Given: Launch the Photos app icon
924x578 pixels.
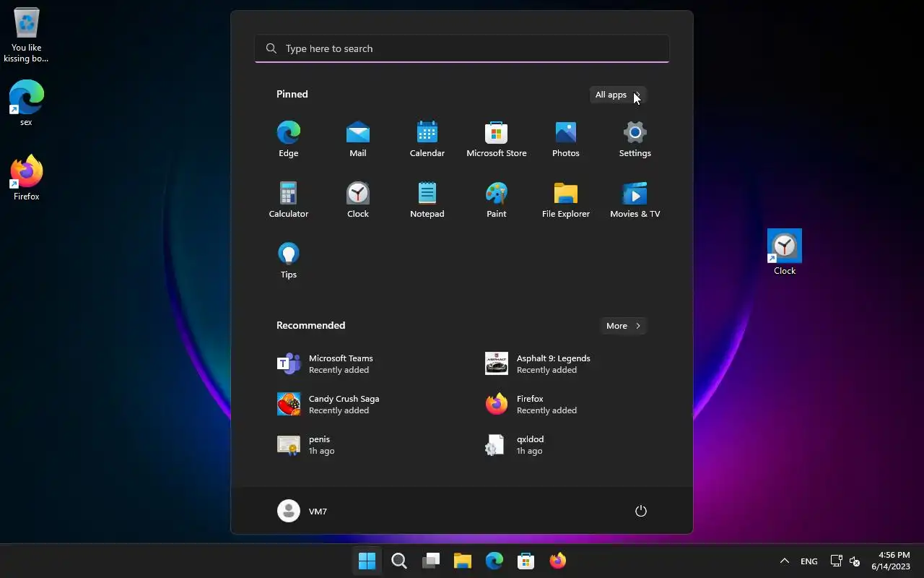Looking at the screenshot, I should (565, 139).
